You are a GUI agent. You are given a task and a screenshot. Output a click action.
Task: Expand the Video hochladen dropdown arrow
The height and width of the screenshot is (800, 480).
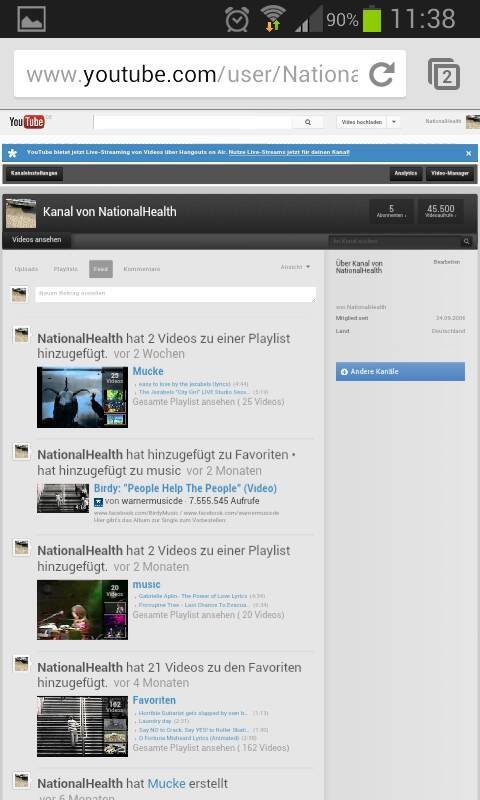393,122
